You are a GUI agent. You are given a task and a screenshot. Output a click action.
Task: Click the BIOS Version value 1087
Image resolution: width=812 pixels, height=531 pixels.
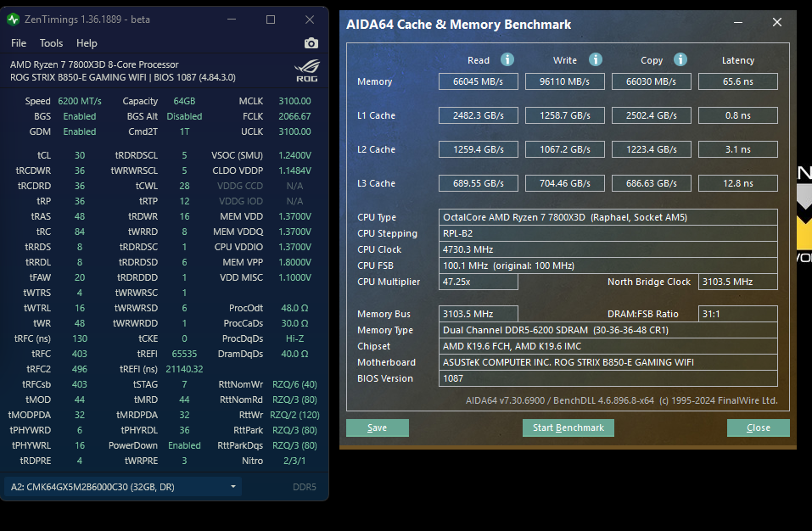click(608, 378)
